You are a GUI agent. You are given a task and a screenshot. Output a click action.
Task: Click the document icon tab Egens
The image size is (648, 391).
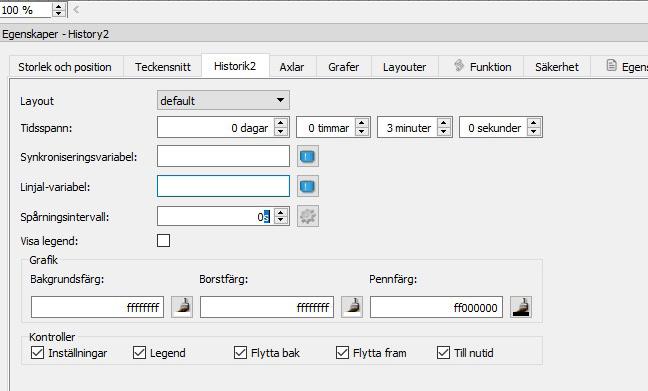click(619, 67)
